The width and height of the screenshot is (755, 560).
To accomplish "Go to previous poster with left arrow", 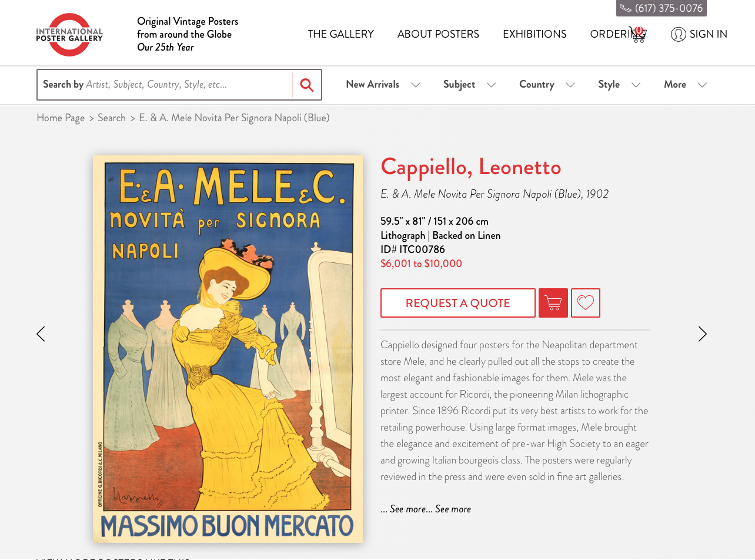I will click(41, 334).
